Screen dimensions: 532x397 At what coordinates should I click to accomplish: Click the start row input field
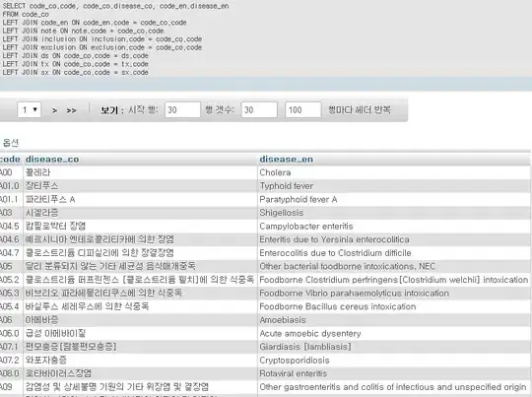pos(182,110)
